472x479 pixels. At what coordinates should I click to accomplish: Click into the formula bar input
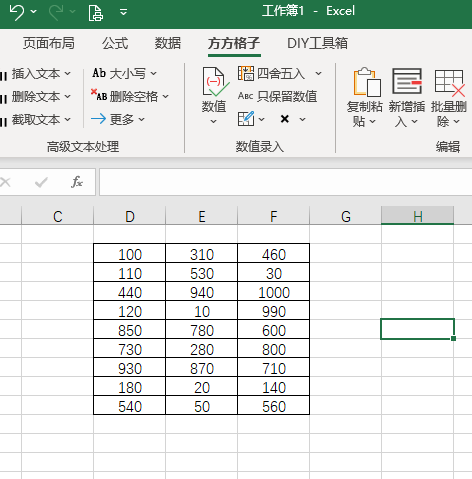[285, 182]
